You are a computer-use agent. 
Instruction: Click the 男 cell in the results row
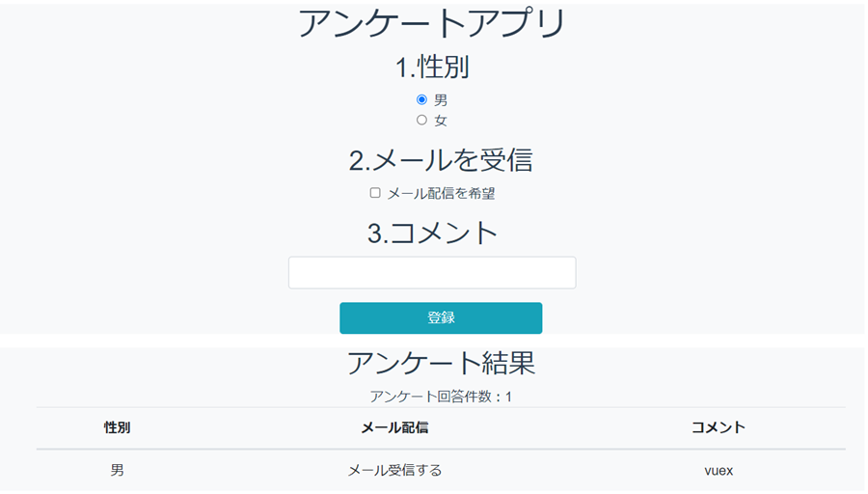click(x=118, y=471)
